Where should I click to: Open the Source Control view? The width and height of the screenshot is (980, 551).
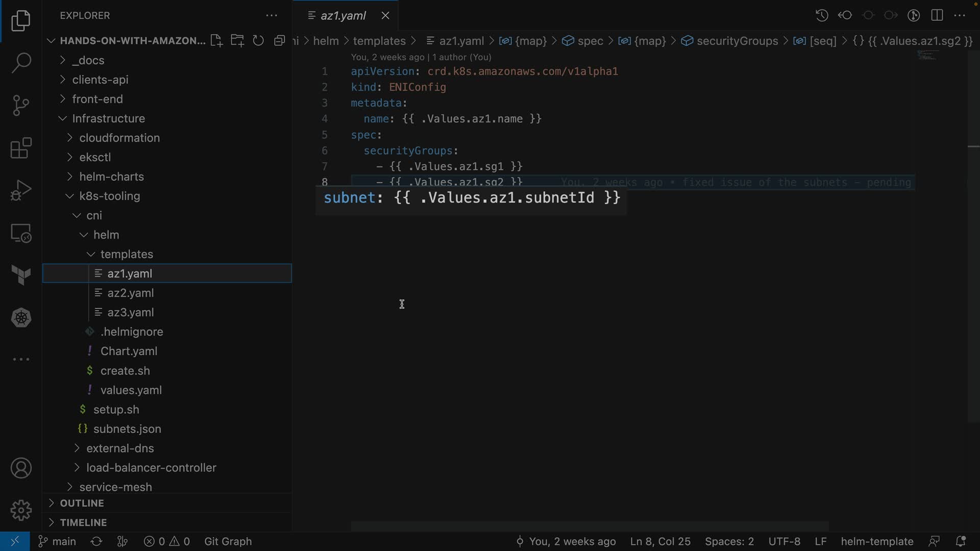click(21, 106)
